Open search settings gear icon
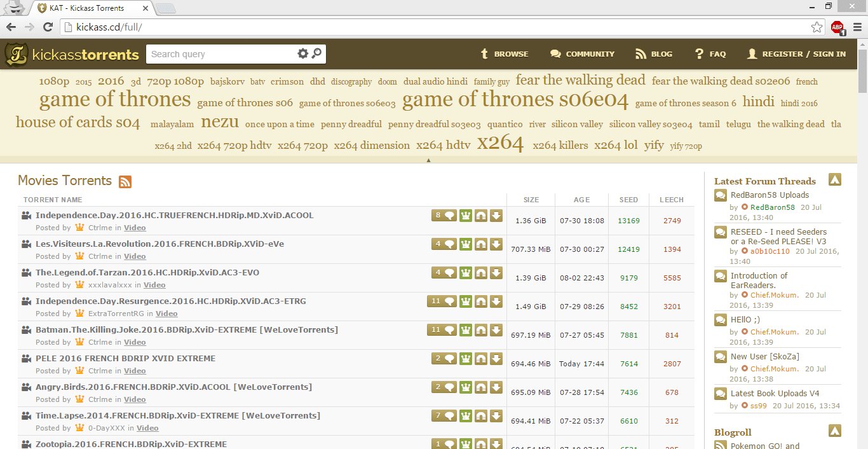 pyautogui.click(x=303, y=53)
